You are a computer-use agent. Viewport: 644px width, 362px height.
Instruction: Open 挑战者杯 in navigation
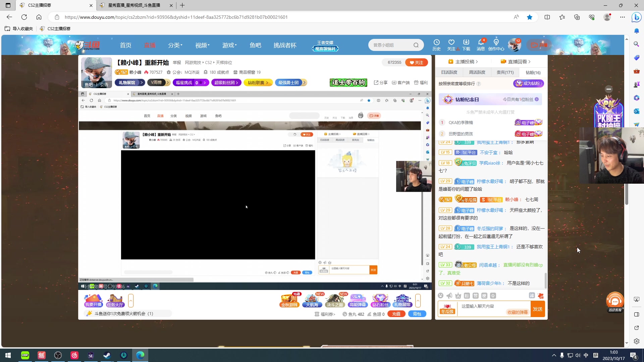[x=285, y=45]
